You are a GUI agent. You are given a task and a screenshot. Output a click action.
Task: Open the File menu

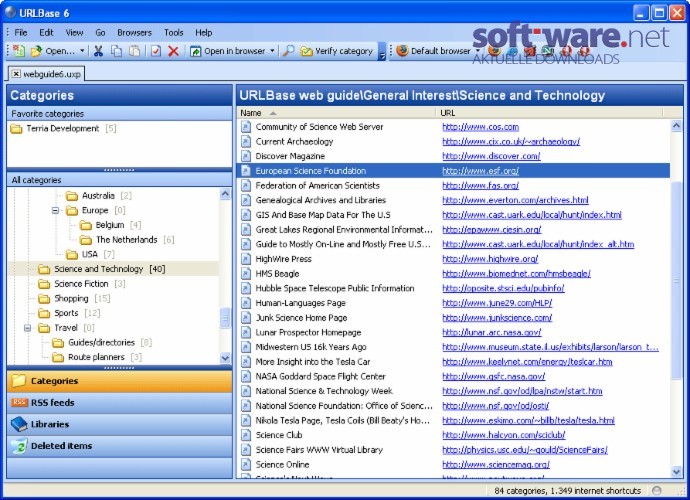(21, 33)
